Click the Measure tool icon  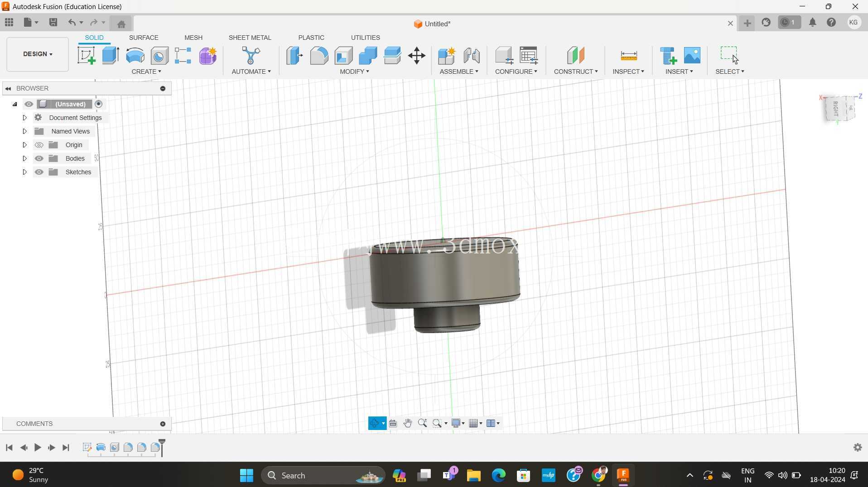(x=628, y=56)
